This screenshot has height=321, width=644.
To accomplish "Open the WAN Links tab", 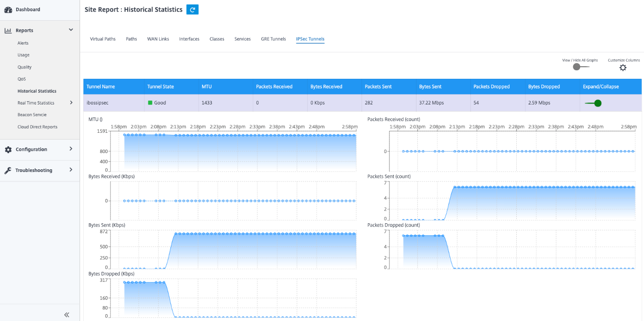I will tap(158, 39).
